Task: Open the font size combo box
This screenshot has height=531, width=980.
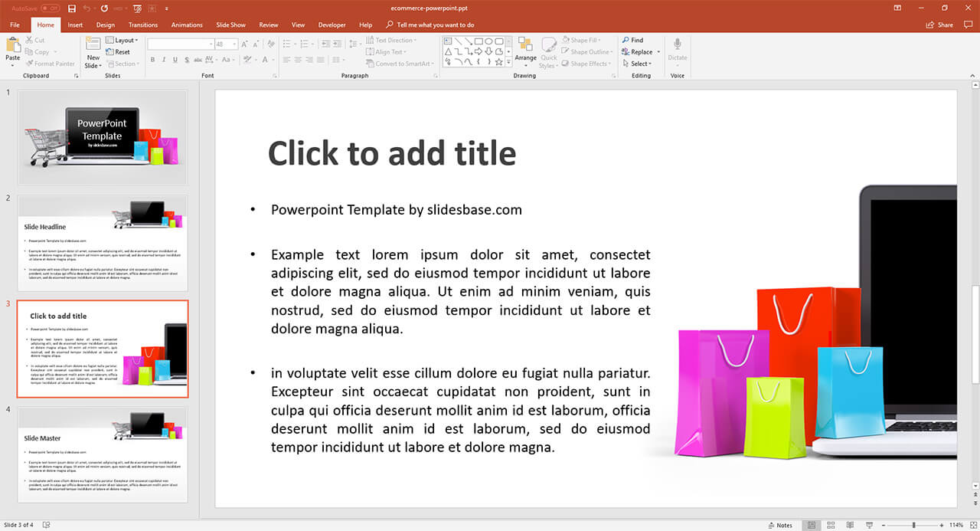Action: tap(227, 44)
